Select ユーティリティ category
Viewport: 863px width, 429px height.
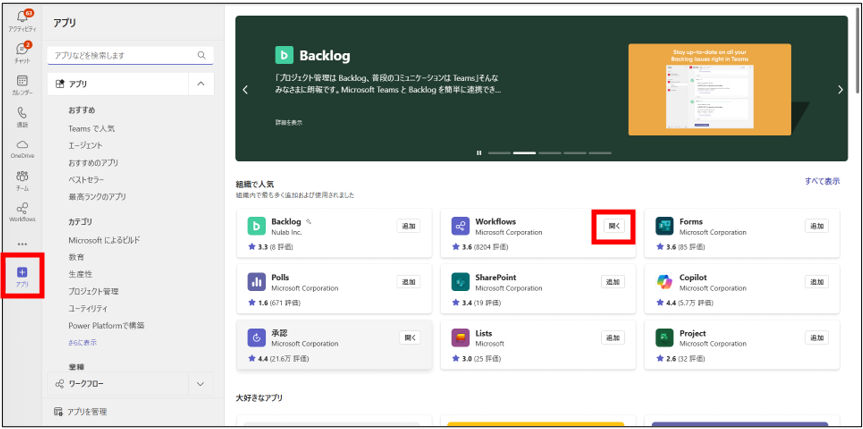click(x=88, y=308)
